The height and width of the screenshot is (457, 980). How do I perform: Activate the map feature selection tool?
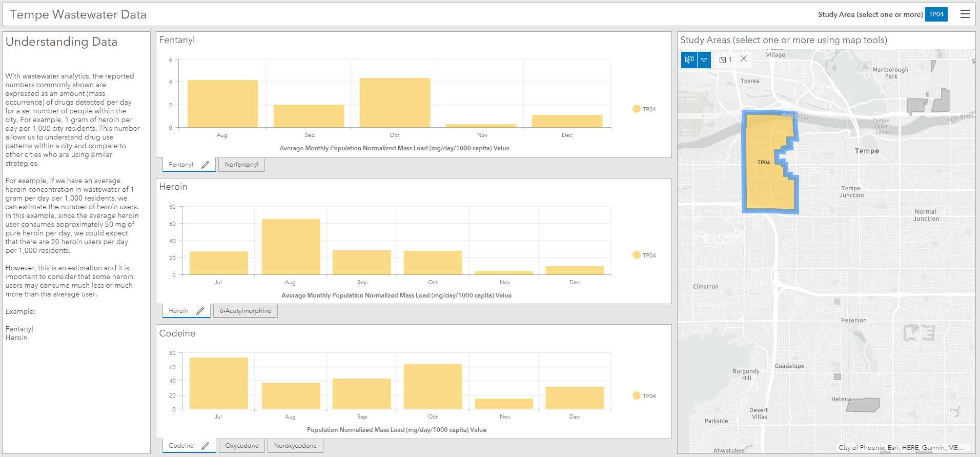point(689,60)
